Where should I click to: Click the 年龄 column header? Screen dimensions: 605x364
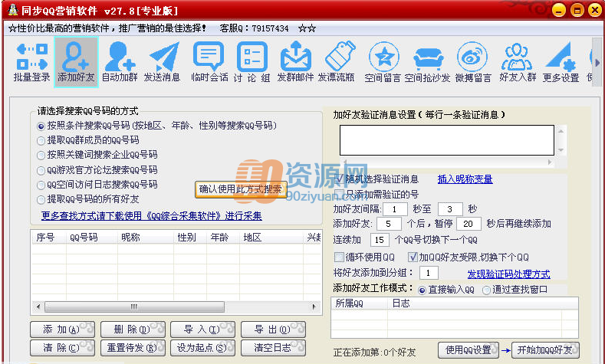(x=223, y=237)
